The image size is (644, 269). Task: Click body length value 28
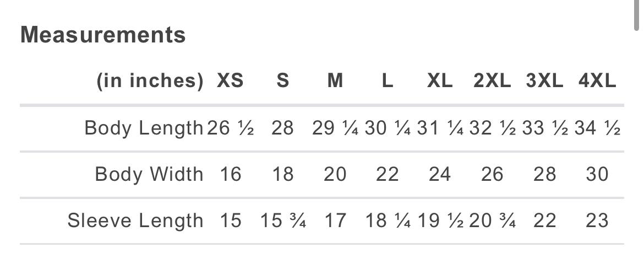tap(282, 128)
